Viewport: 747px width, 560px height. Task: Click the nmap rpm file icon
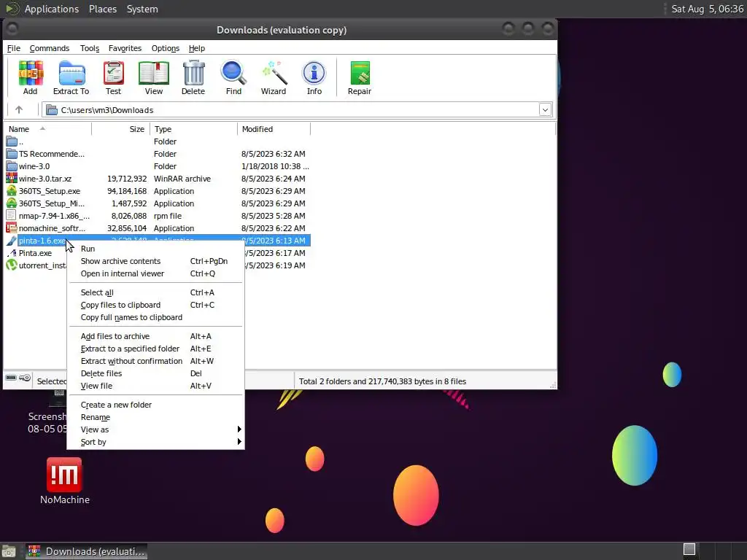(12, 216)
